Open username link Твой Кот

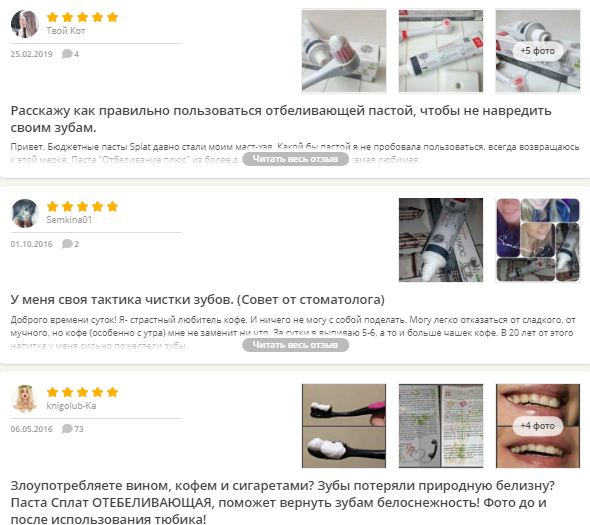[66, 31]
